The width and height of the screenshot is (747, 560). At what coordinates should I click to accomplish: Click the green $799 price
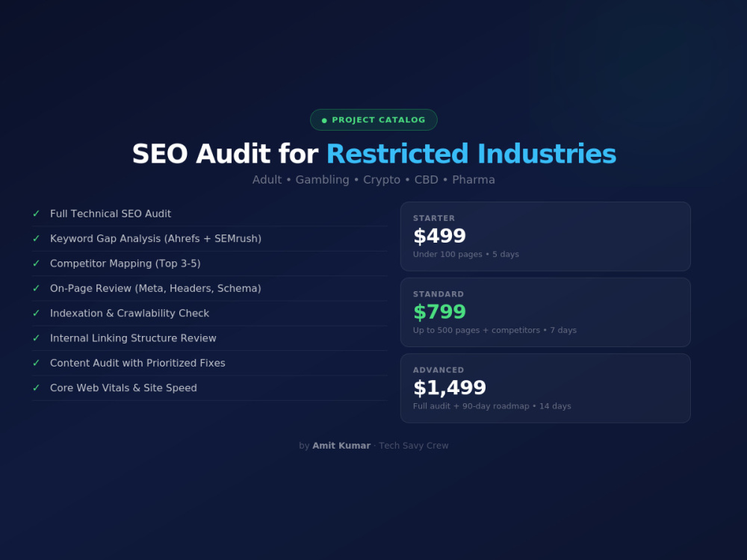(x=439, y=312)
